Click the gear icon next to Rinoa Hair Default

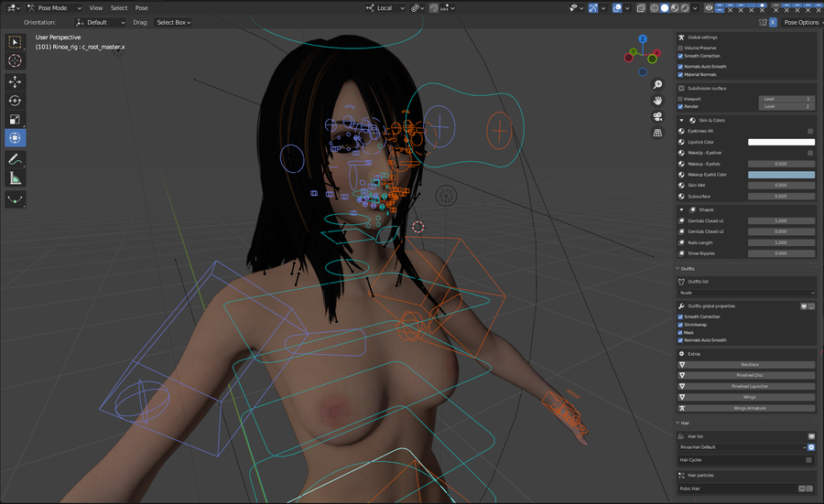tap(811, 447)
